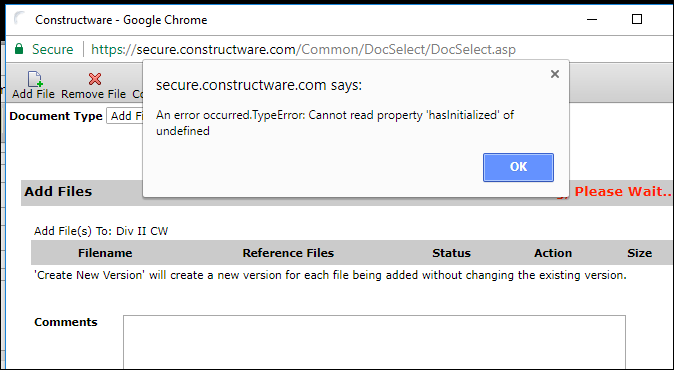Dismiss the TypeError alert with OK
This screenshot has width=674, height=370.
point(518,168)
